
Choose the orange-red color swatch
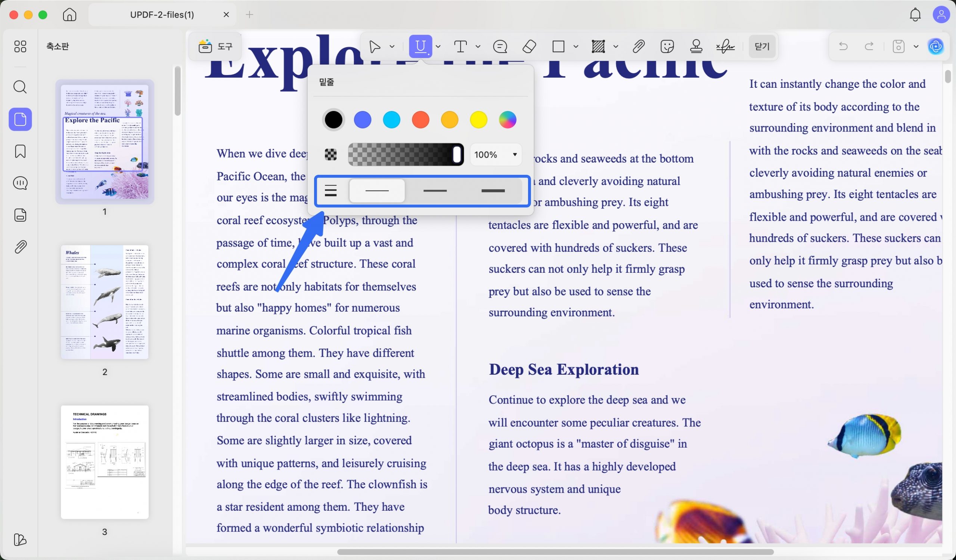click(x=420, y=120)
